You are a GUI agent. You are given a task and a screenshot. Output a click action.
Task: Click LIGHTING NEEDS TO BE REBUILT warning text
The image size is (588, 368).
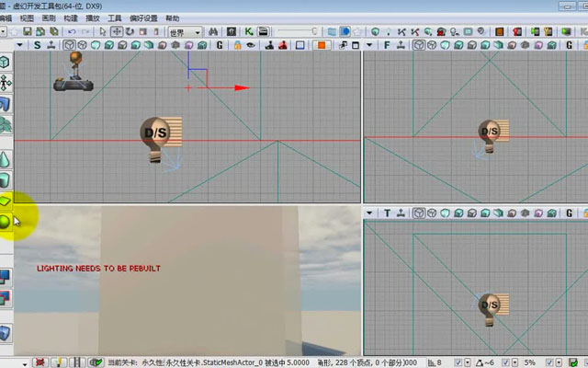[98, 269]
